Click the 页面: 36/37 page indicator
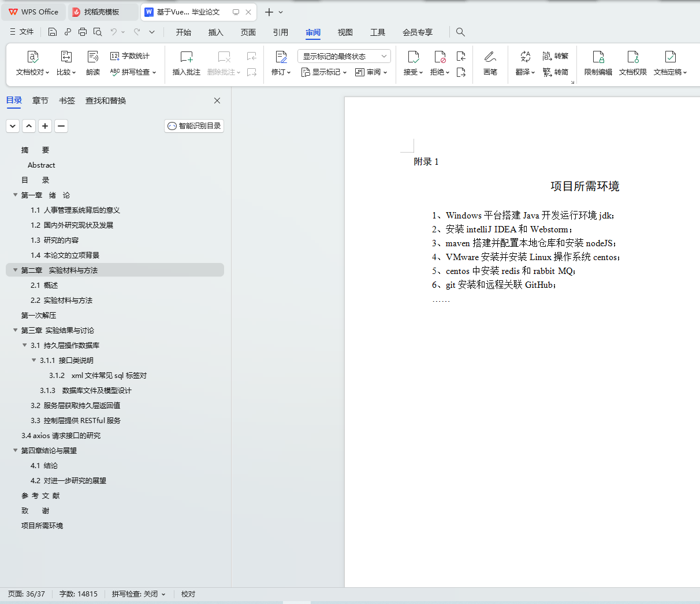This screenshot has height=604, width=700. (27, 594)
